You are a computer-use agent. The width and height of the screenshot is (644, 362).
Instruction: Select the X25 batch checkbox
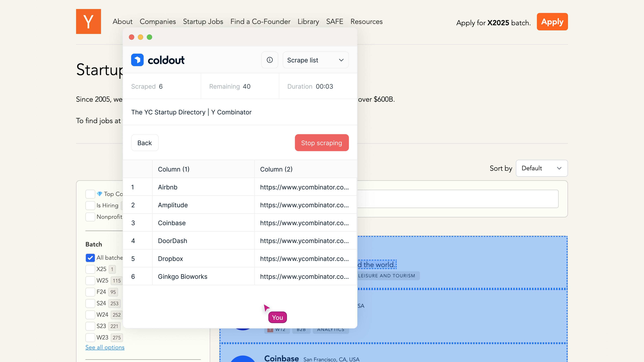pos(90,269)
